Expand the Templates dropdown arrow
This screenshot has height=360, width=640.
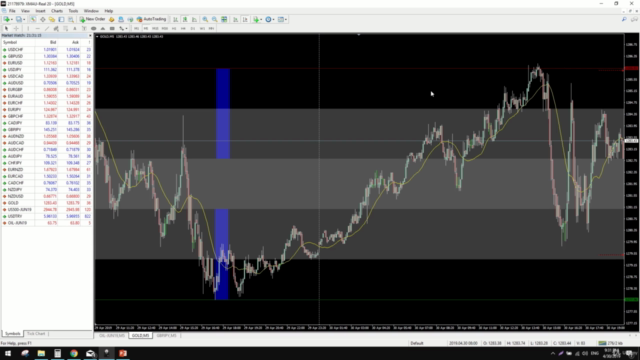(286, 19)
